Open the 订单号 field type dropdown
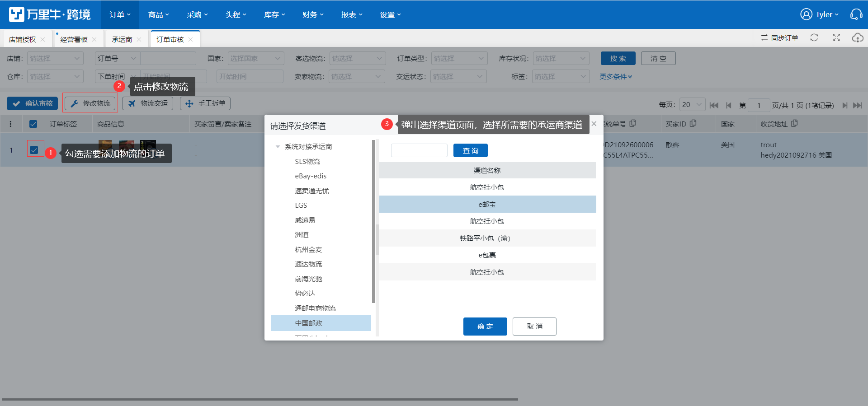Viewport: 868px width, 406px height. click(117, 58)
